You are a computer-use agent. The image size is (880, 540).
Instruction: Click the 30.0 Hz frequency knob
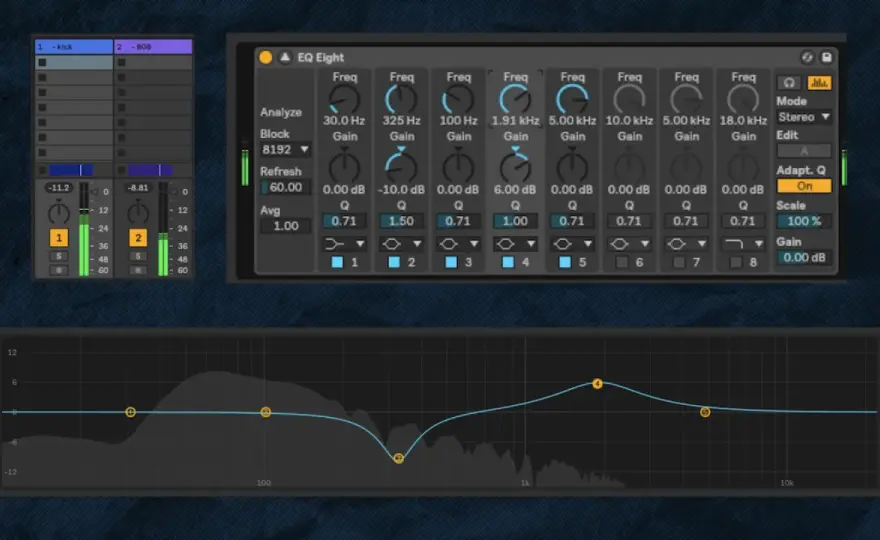[344, 99]
